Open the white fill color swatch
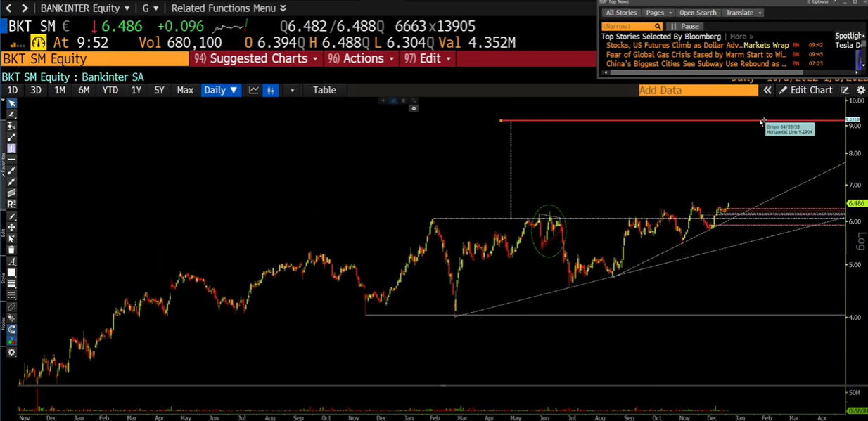 point(11,273)
